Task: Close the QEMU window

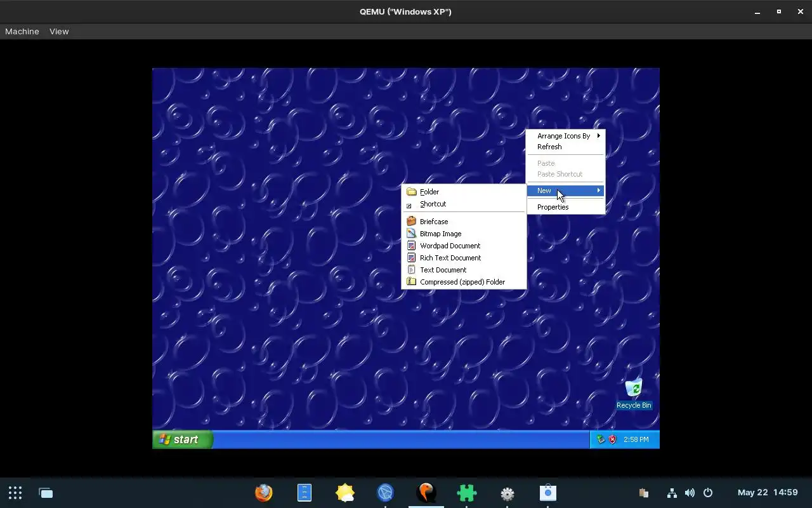Action: pyautogui.click(x=800, y=11)
